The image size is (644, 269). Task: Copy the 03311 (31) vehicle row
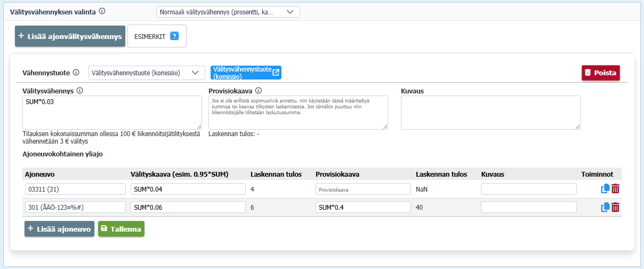click(x=605, y=189)
